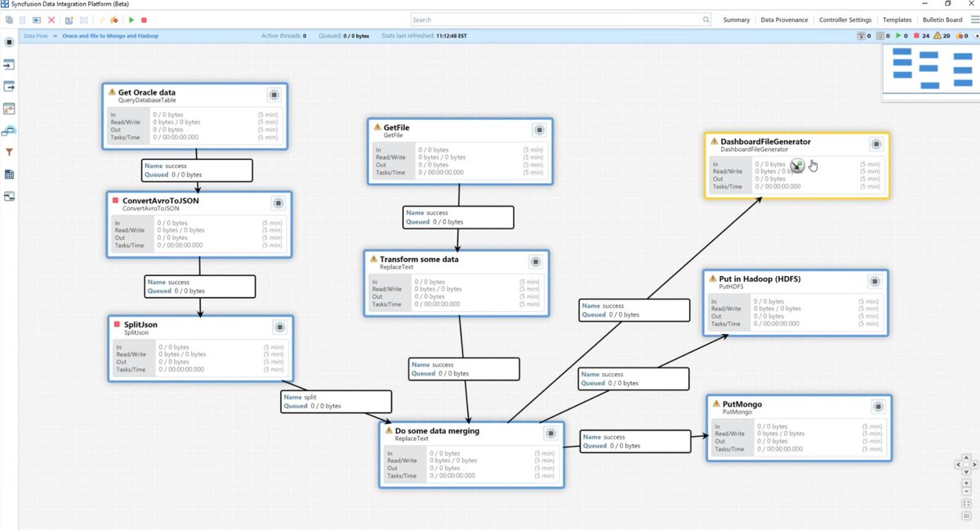980x530 pixels.
Task: Select 'Do some data merging' title
Action: [x=437, y=430]
